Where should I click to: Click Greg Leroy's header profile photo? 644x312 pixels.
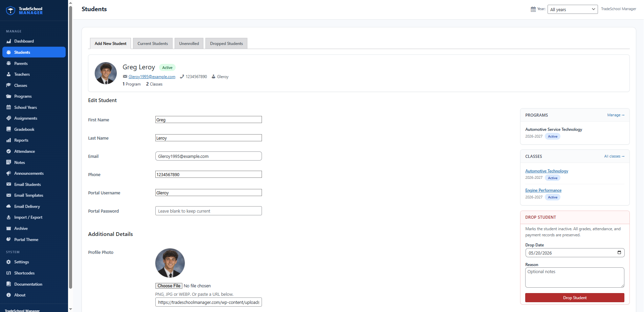pyautogui.click(x=106, y=73)
